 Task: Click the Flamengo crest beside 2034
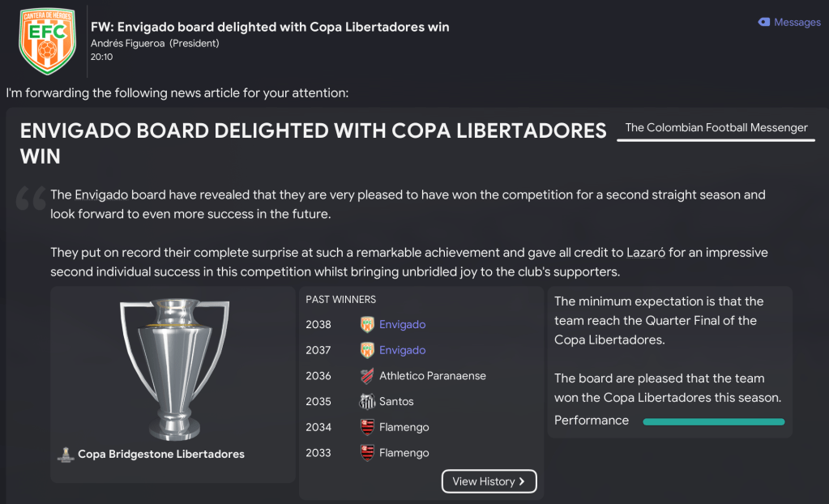pos(367,428)
